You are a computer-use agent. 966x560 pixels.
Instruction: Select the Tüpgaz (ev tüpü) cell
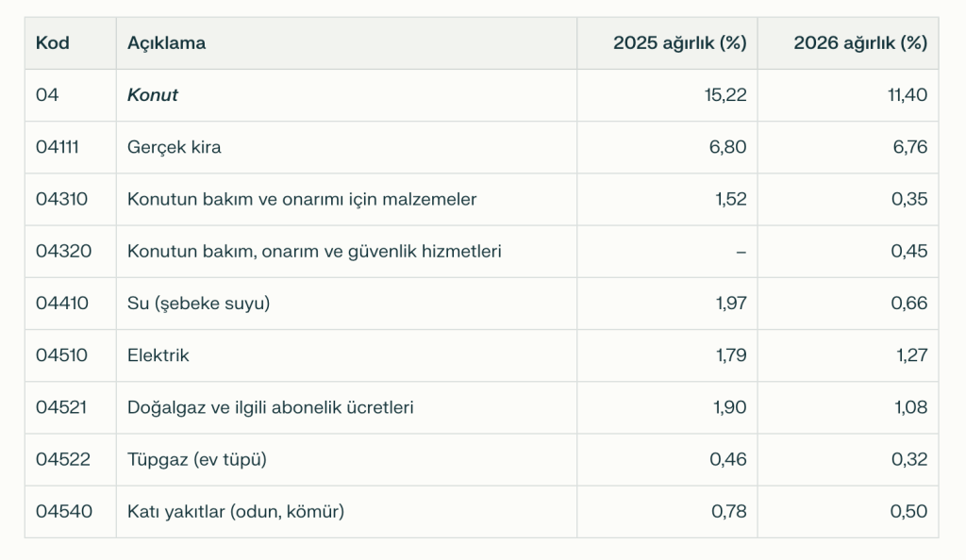click(197, 460)
